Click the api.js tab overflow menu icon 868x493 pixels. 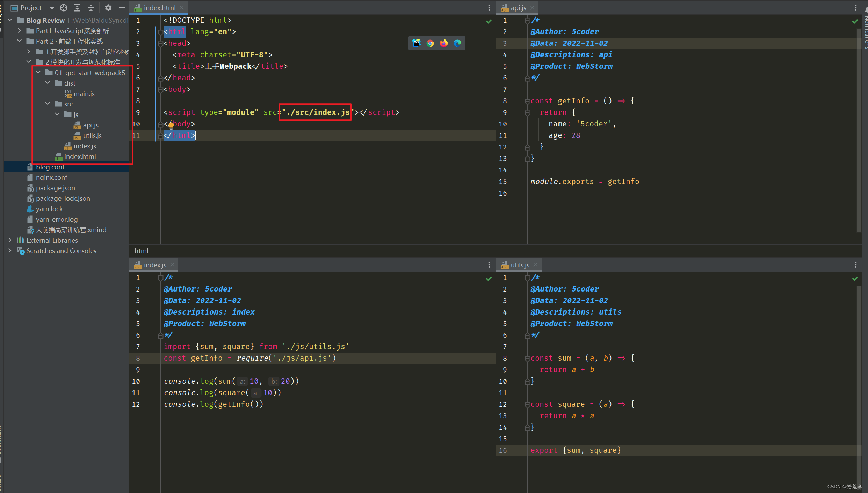click(855, 7)
